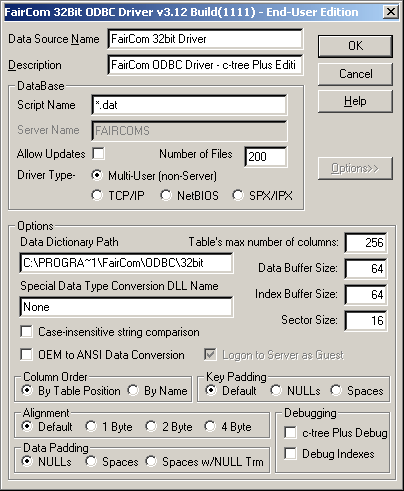Click the disabled Server Name field
Image resolution: width=404 pixels, height=491 pixels.
189,131
